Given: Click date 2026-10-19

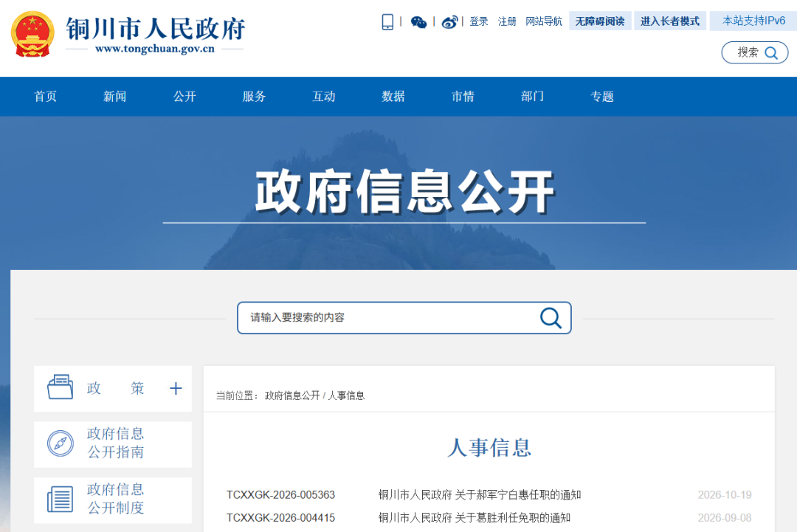Looking at the screenshot, I should 725,495.
